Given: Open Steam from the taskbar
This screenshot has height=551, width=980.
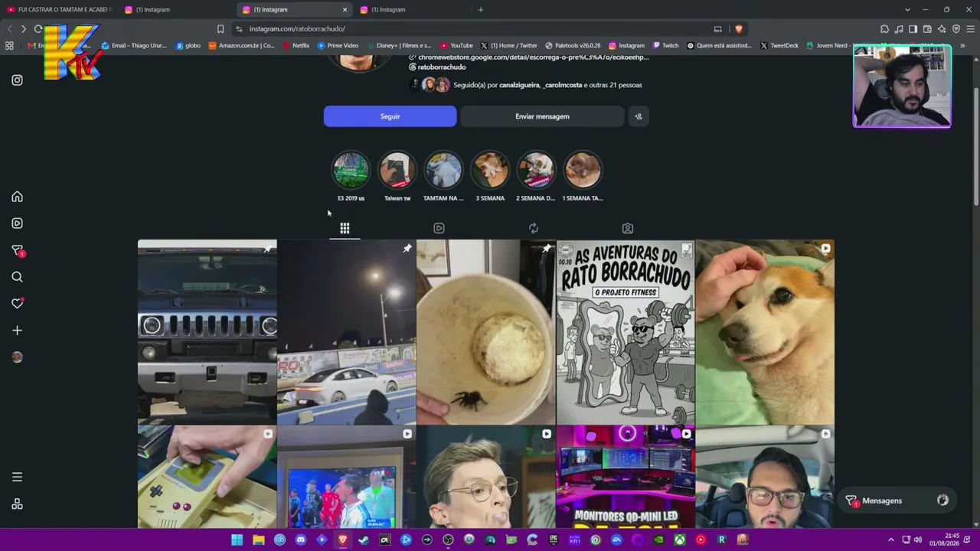Looking at the screenshot, I should pyautogui.click(x=364, y=540).
